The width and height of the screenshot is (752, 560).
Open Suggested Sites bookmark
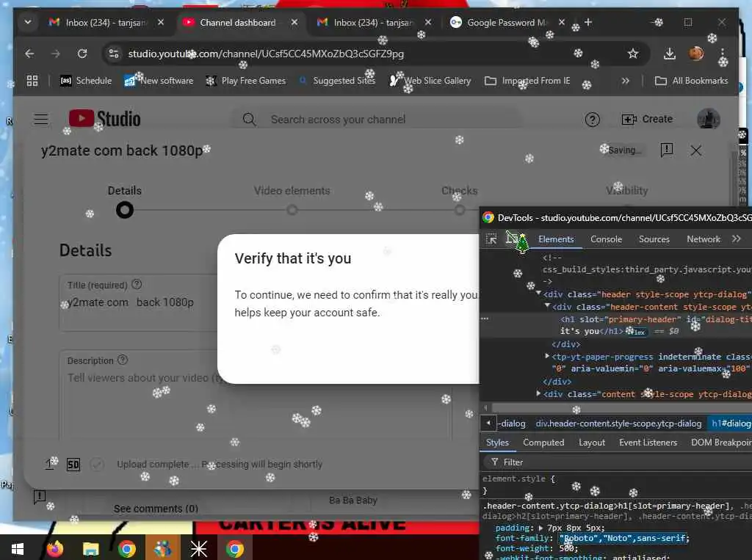pyautogui.click(x=337, y=81)
